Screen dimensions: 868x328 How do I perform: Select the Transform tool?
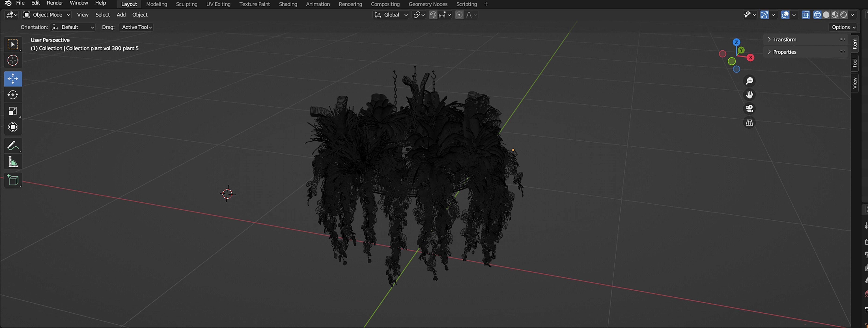pos(13,127)
